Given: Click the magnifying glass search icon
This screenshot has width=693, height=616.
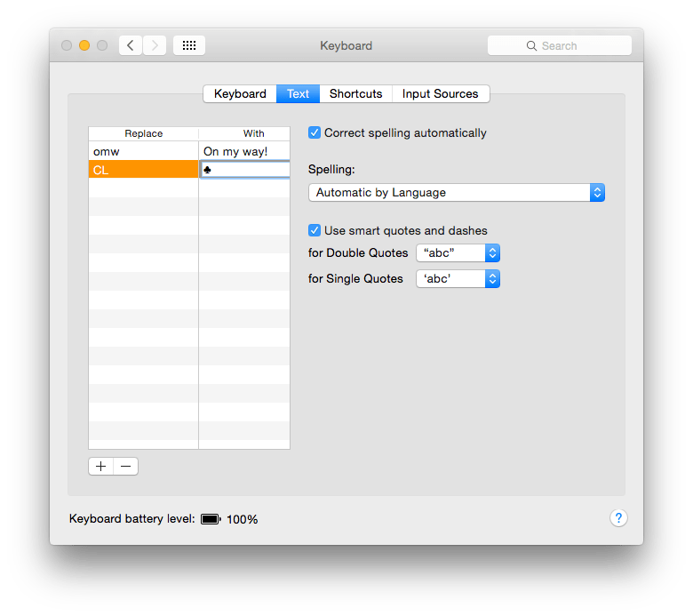Looking at the screenshot, I should click(x=531, y=45).
